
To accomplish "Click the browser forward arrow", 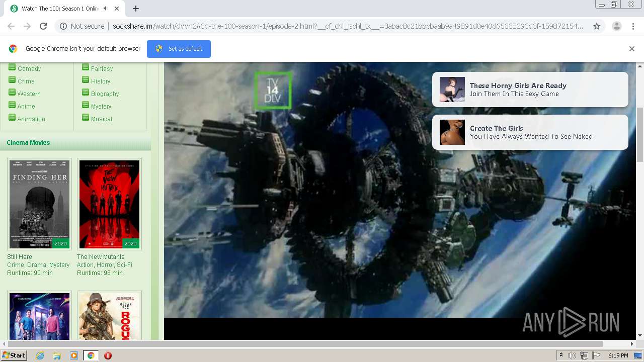I will pyautogui.click(x=27, y=26).
